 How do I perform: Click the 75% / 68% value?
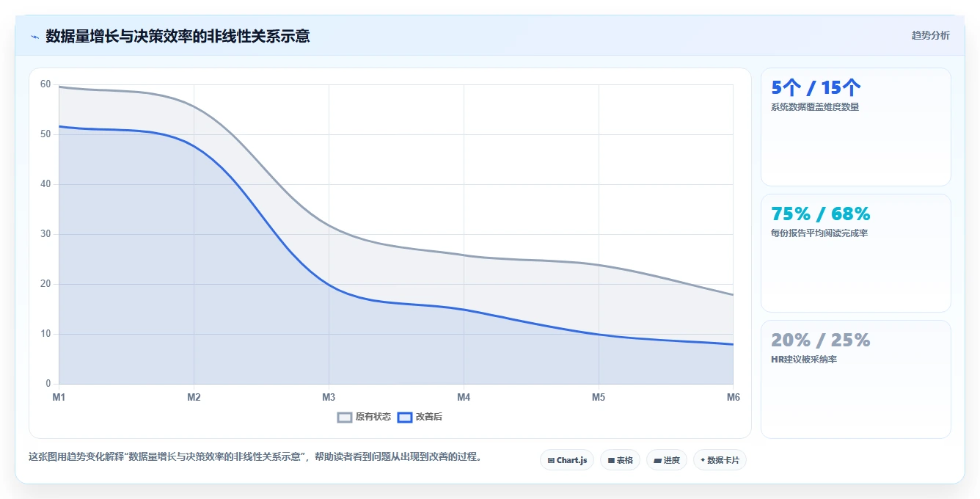(821, 214)
